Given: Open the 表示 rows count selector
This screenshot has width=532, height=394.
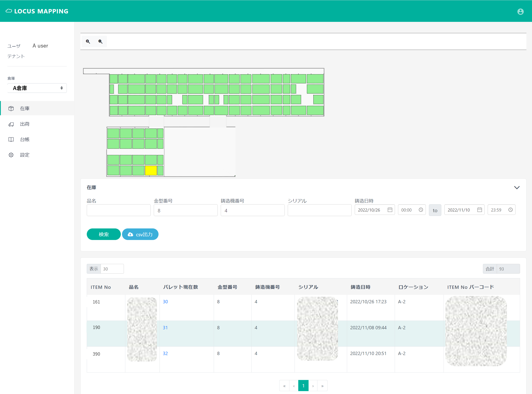Looking at the screenshot, I should (x=112, y=269).
